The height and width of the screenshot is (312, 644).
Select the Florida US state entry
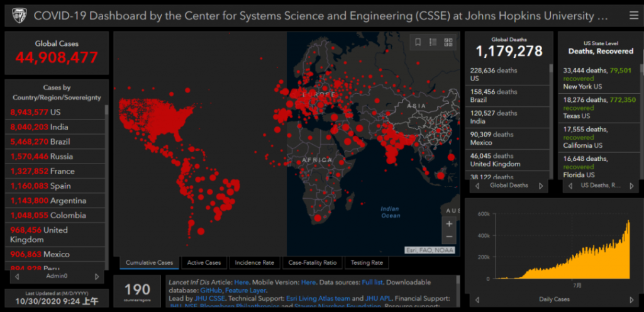click(x=599, y=166)
